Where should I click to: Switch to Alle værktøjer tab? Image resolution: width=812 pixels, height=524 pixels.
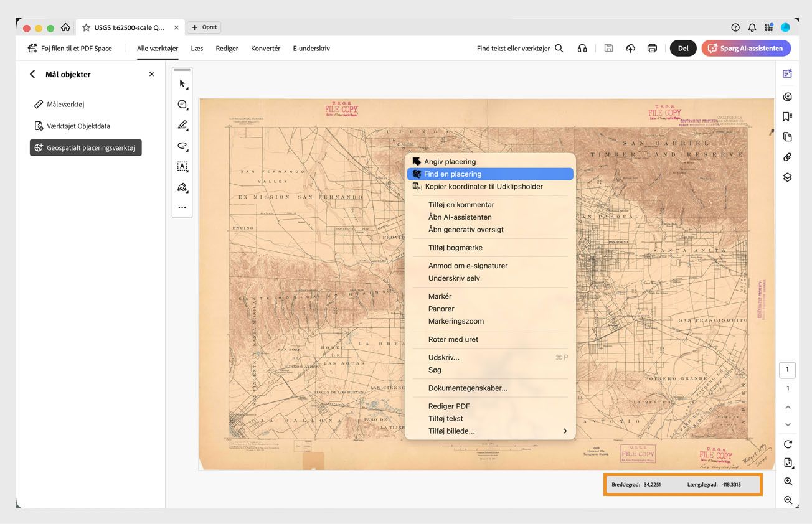(158, 48)
